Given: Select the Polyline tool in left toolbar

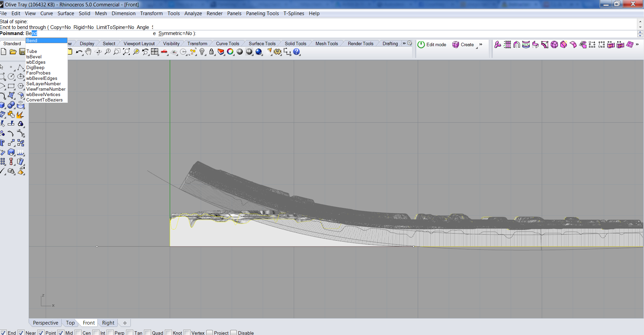Looking at the screenshot, I should (x=21, y=67).
